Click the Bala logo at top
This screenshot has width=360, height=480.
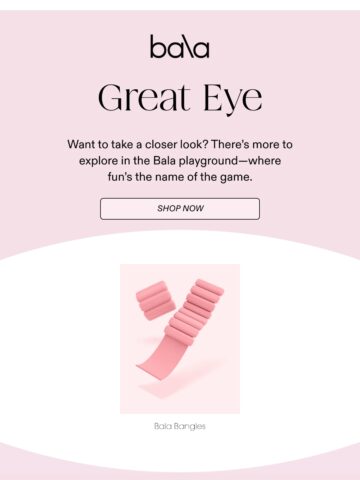tap(180, 46)
